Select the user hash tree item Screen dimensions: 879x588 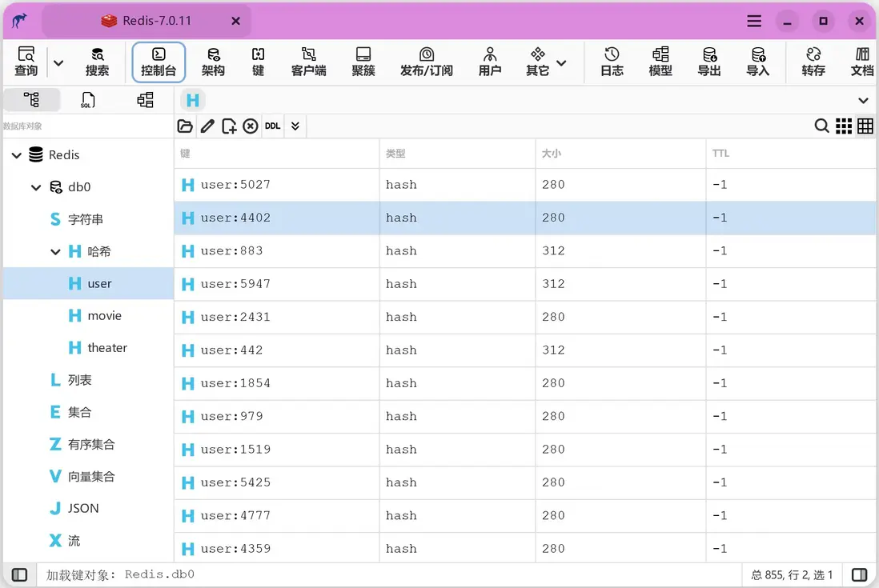(x=89, y=283)
